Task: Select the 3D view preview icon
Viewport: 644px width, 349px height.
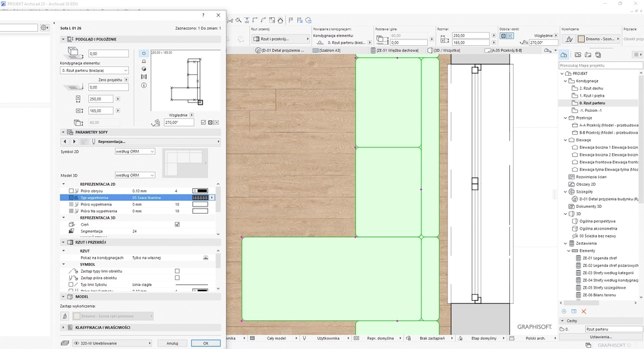Action: (x=144, y=69)
